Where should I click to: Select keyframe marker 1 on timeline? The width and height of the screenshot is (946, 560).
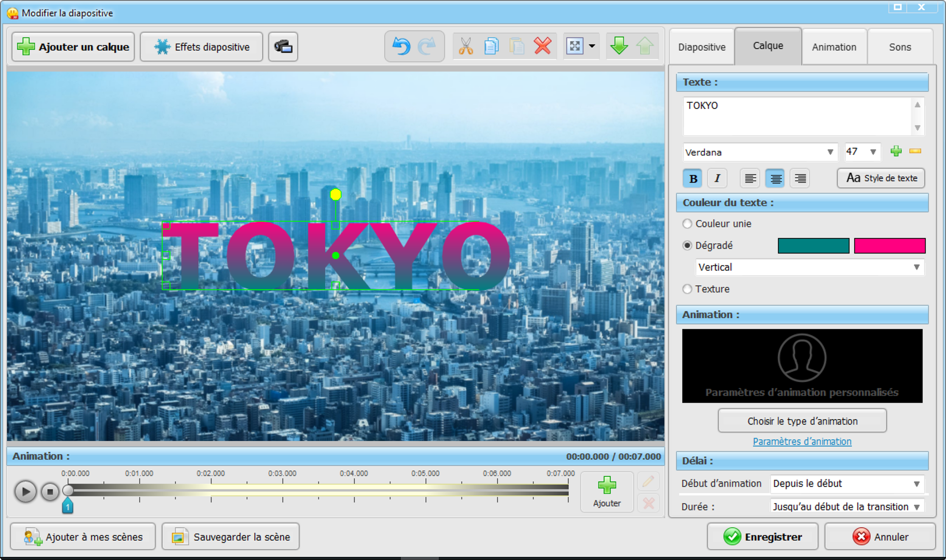67,506
